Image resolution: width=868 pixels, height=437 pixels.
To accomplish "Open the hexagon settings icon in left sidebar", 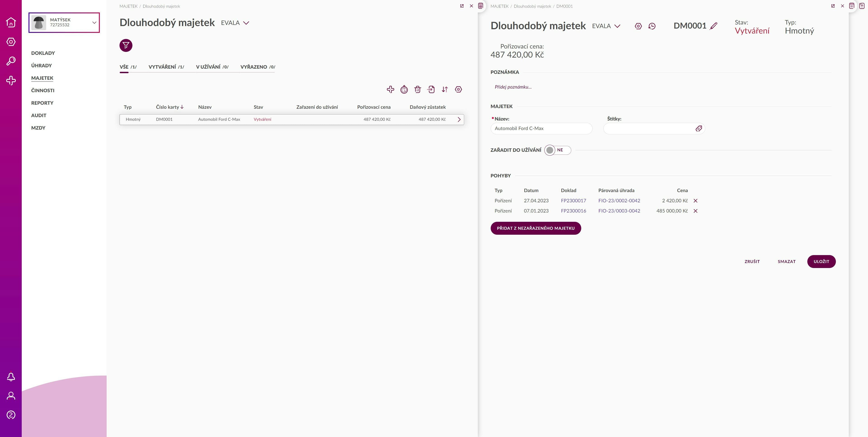I will point(11,42).
